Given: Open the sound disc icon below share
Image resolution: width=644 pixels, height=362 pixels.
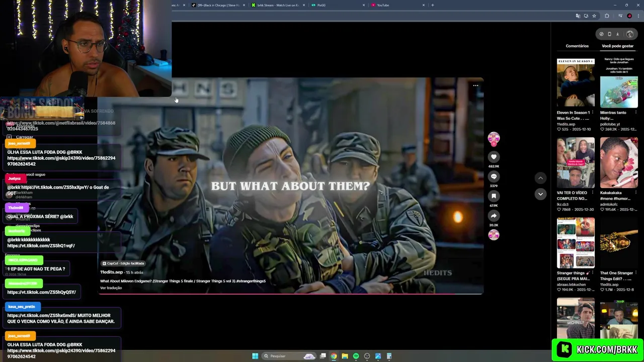Looking at the screenshot, I should [x=494, y=235].
